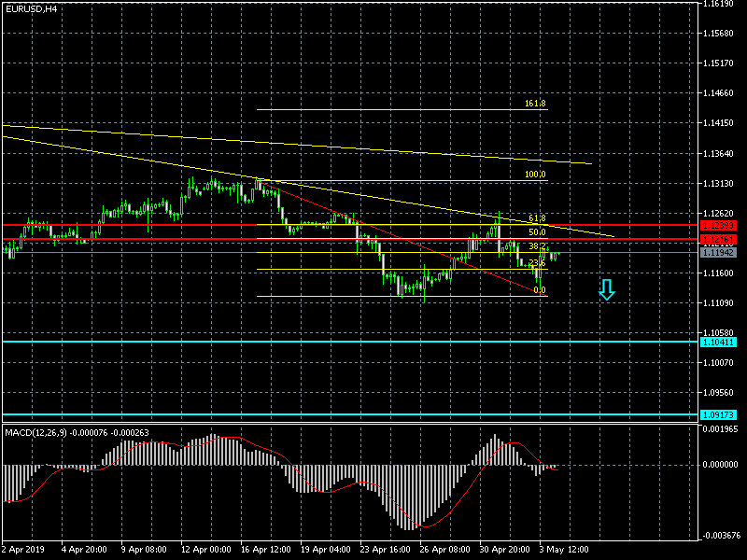Image resolution: width=747 pixels, height=560 pixels.
Task: Click the 1.10580 price scale value
Action: click(718, 332)
